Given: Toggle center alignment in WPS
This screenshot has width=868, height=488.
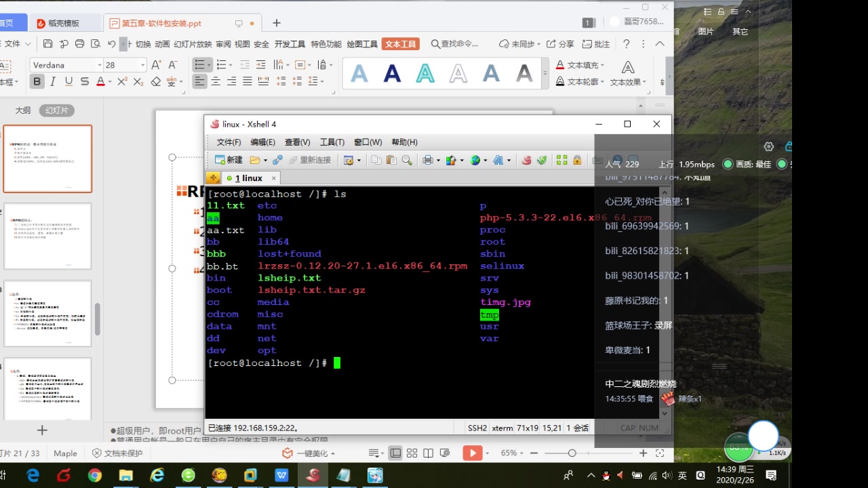Looking at the screenshot, I should [x=216, y=81].
